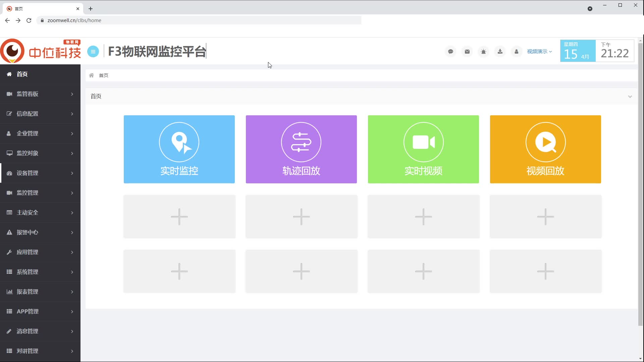
Task: Click the 设备管理 dashboard icon
Action: click(9, 173)
